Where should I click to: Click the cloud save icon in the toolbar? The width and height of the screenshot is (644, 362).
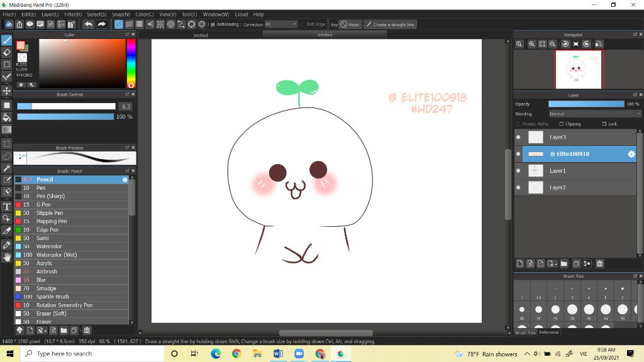click(x=9, y=25)
